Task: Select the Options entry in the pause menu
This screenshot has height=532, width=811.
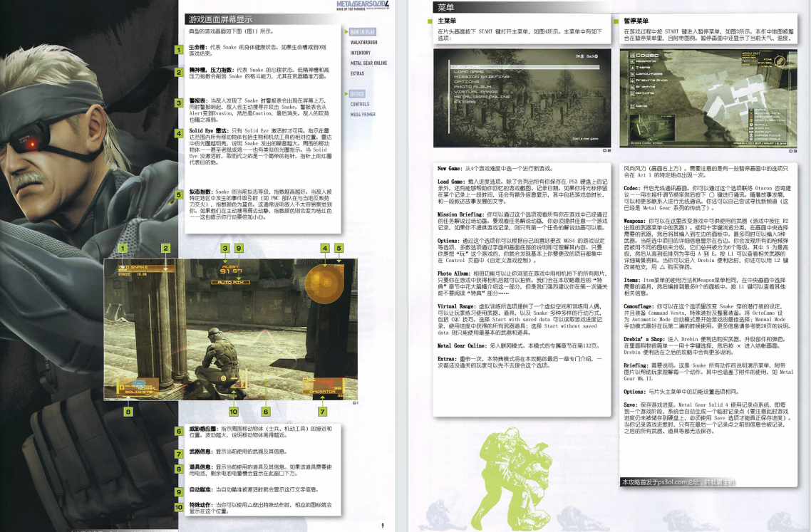Action: pos(633,93)
